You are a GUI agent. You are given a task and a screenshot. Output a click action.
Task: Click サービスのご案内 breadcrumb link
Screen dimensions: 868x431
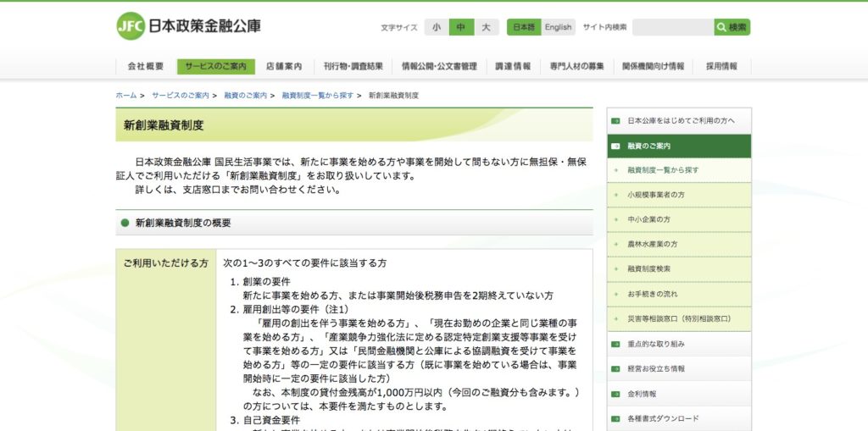(181, 95)
